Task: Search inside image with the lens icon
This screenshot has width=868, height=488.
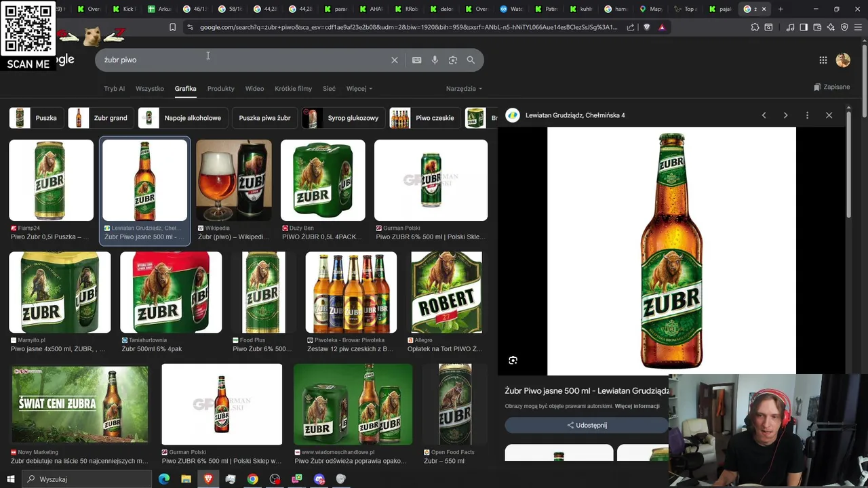Action: 513,361
